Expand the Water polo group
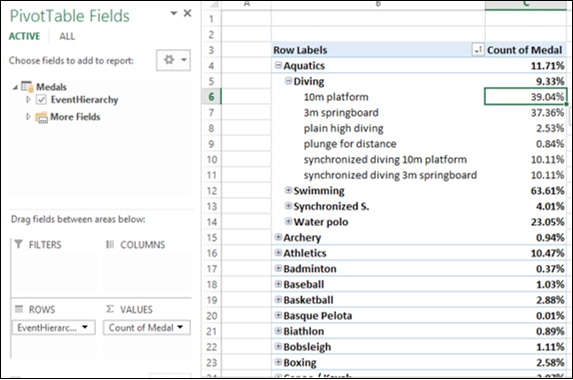The height and width of the screenshot is (380, 573). [x=288, y=221]
